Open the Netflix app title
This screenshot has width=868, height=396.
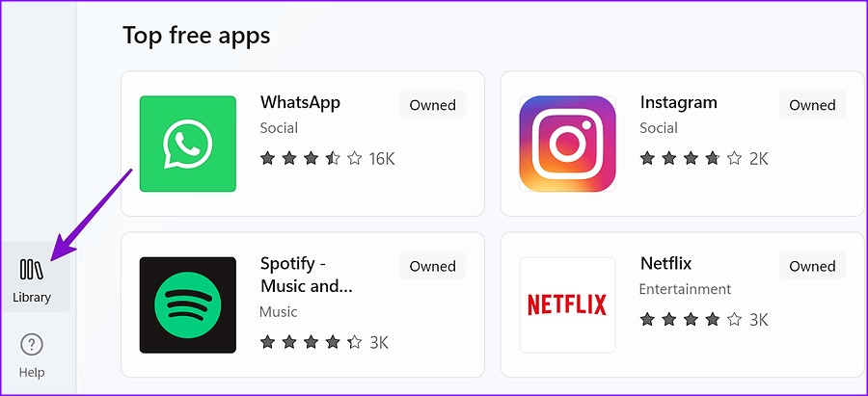(665, 263)
